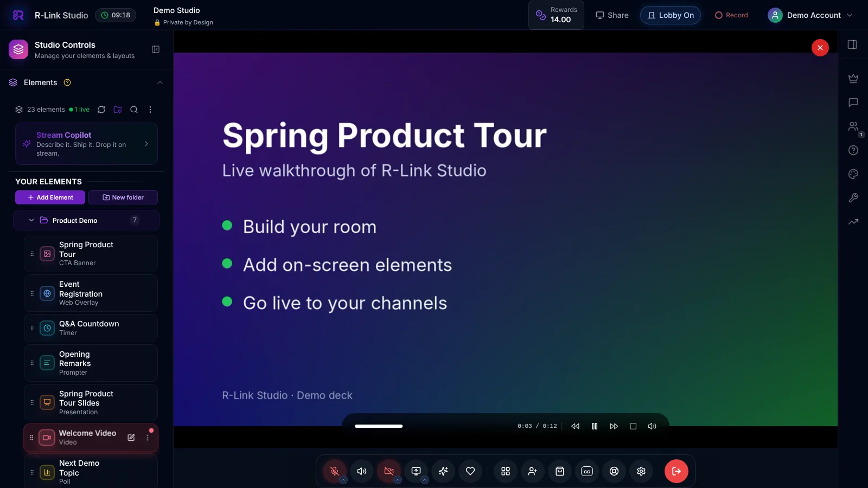This screenshot has height=488, width=868.
Task: Refresh the elements list
Action: (101, 110)
